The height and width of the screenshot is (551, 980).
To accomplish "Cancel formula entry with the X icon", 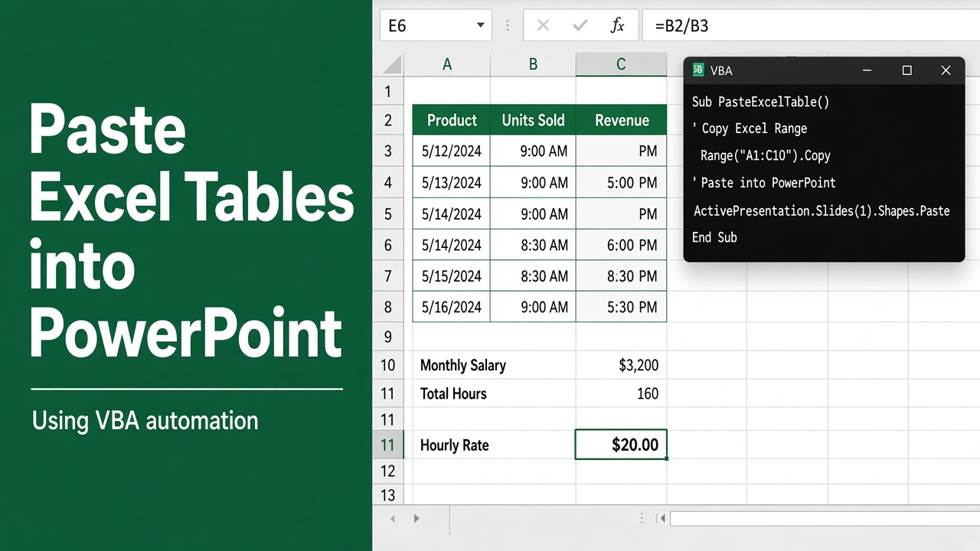I will point(543,25).
